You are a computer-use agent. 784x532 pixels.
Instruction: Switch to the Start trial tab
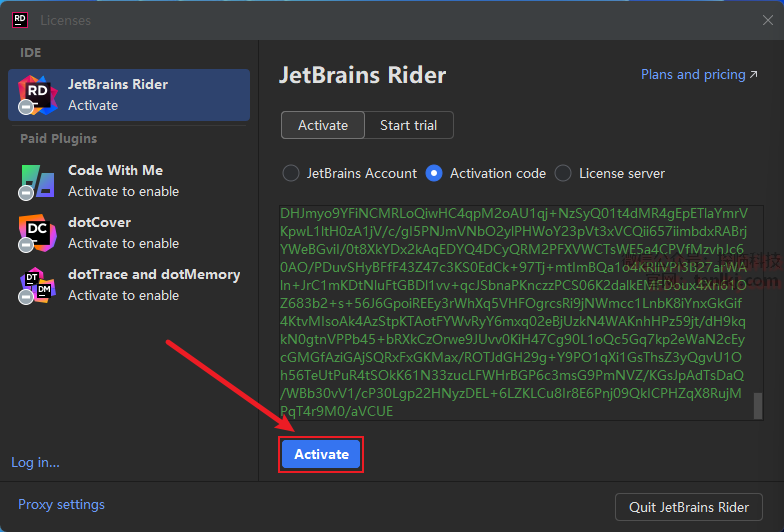408,125
